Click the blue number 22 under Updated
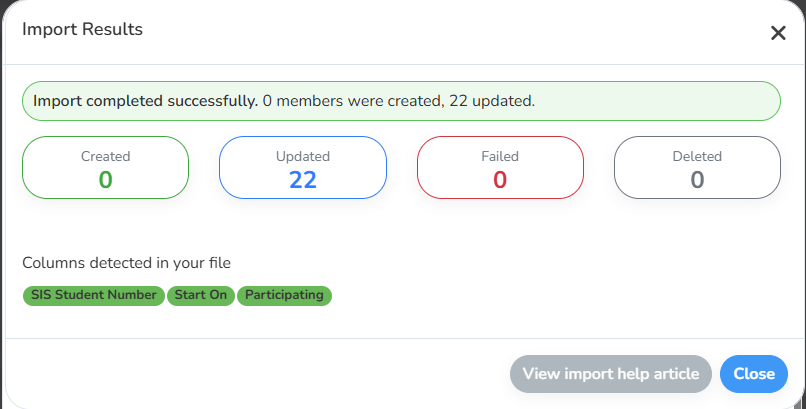This screenshot has width=806, height=409. pyautogui.click(x=303, y=180)
